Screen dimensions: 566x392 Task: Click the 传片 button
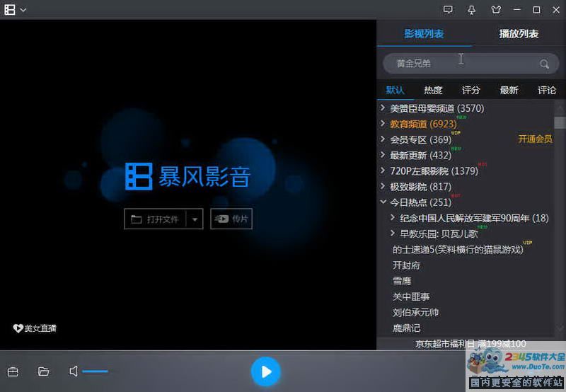[x=231, y=219]
